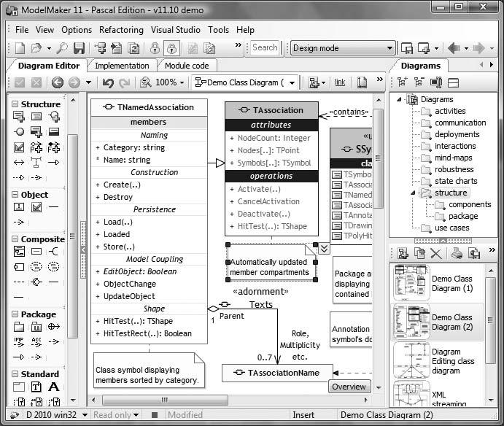This screenshot has width=504, height=426.
Task: Click the print icon above diagram thumbnails
Action: [x=457, y=253]
